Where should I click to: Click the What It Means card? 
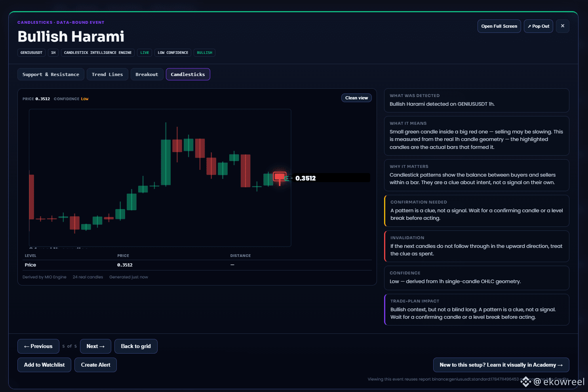click(x=476, y=135)
